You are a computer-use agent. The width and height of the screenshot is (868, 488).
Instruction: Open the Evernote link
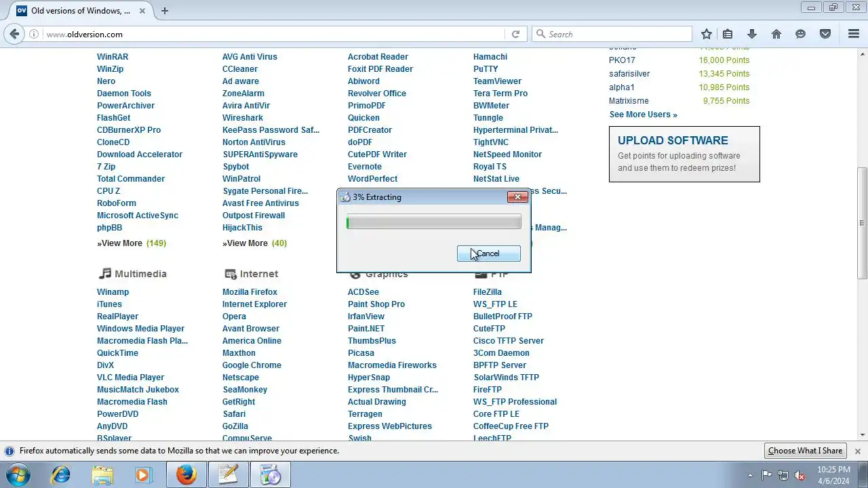(365, 167)
